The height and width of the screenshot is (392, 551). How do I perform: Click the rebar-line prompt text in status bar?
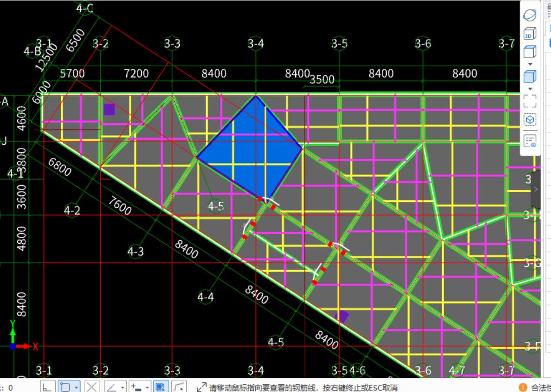[303, 388]
